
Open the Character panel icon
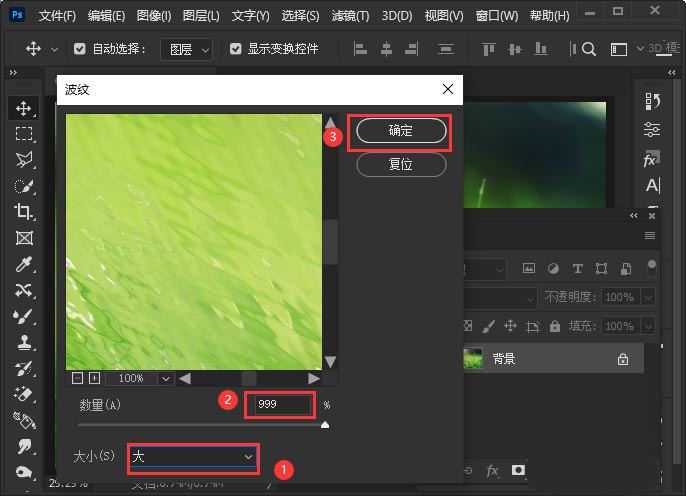pyautogui.click(x=652, y=185)
